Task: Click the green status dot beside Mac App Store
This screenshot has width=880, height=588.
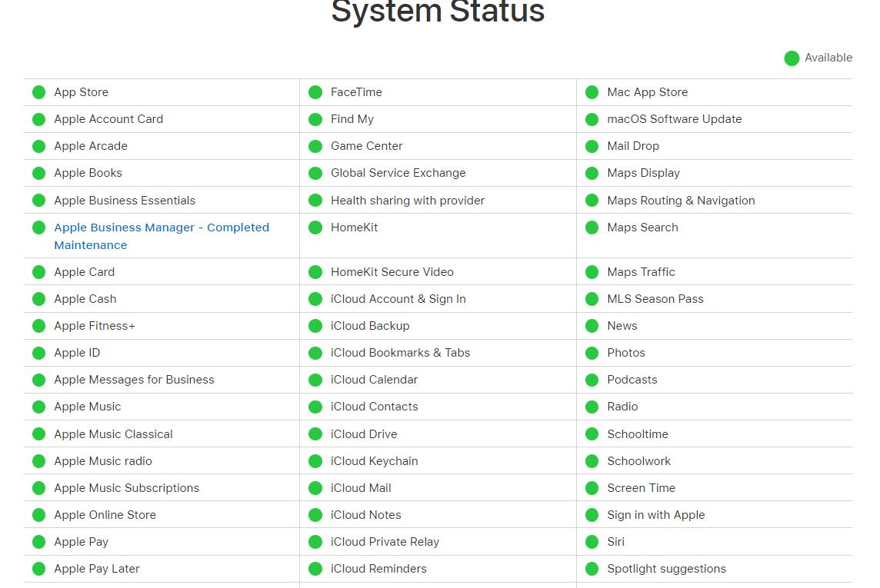Action: [x=592, y=92]
